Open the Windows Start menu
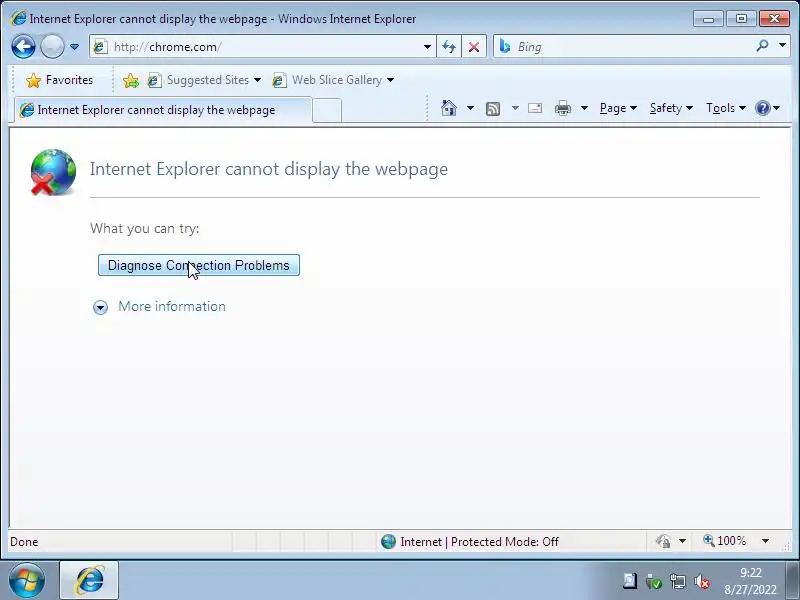Viewport: 800px width, 600px height. pos(27,581)
